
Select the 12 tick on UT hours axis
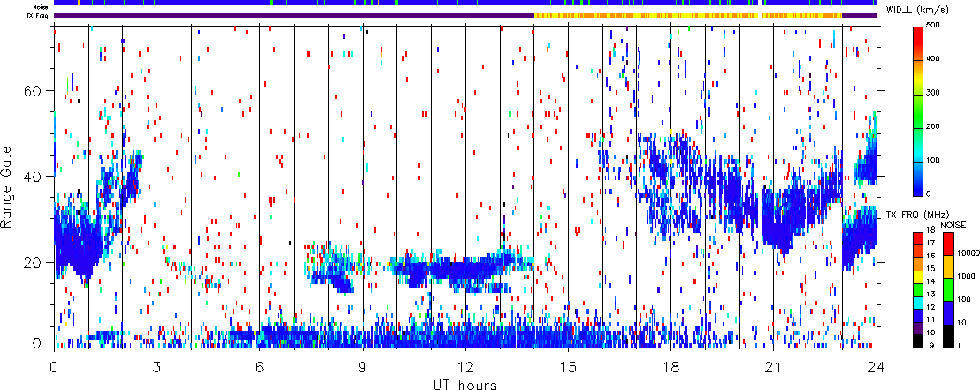coord(464,365)
